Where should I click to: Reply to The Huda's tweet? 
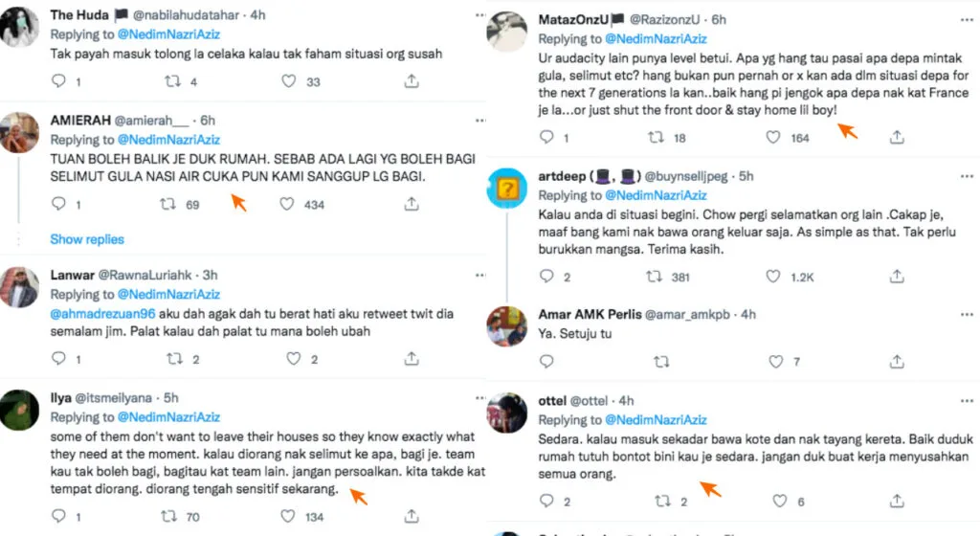(x=58, y=81)
